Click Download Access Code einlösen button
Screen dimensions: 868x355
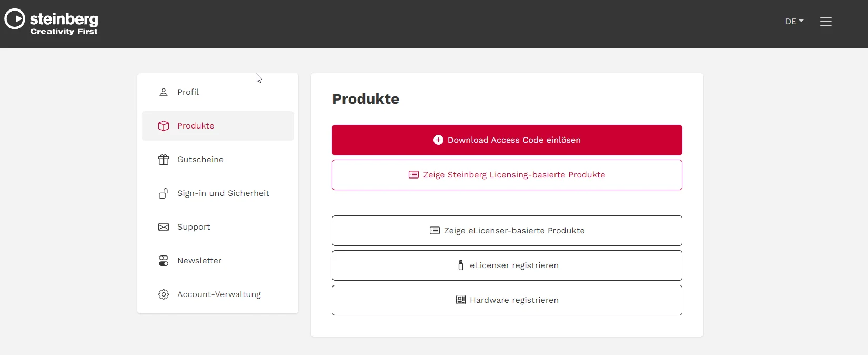click(x=507, y=140)
